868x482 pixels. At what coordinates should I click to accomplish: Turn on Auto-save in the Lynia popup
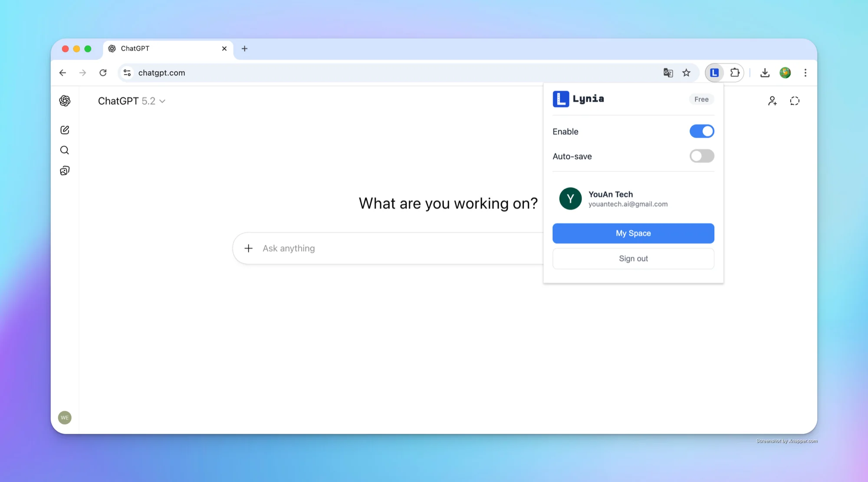(701, 156)
